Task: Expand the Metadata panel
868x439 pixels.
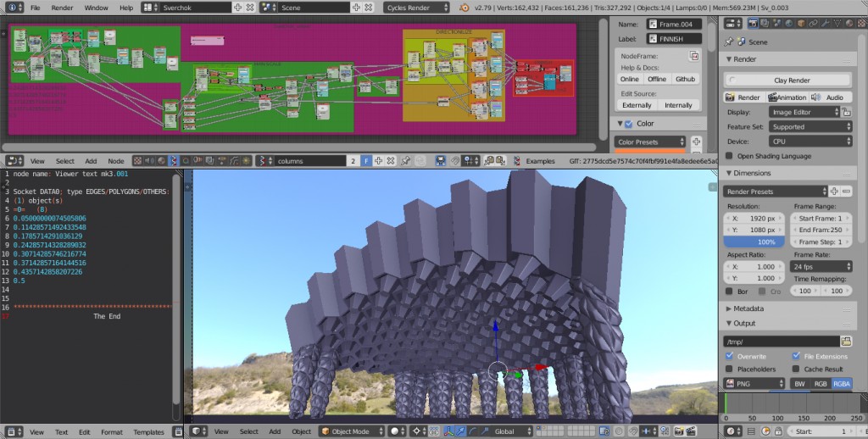Action: coord(748,308)
